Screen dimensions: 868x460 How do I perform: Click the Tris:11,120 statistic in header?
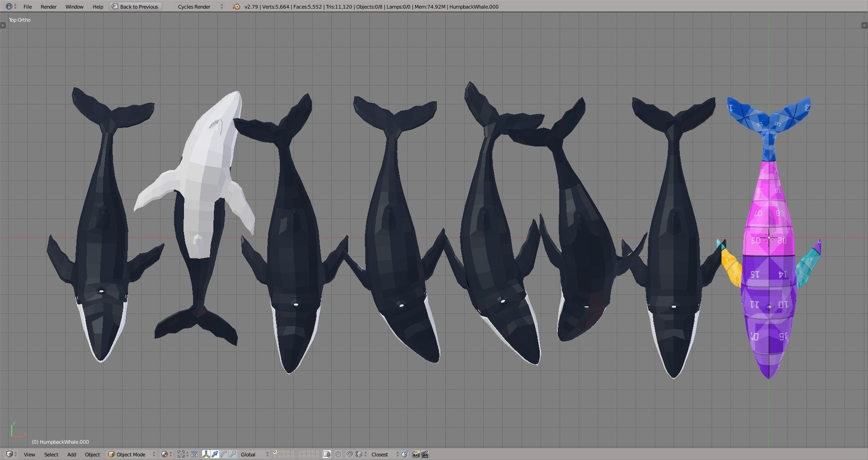tap(339, 7)
